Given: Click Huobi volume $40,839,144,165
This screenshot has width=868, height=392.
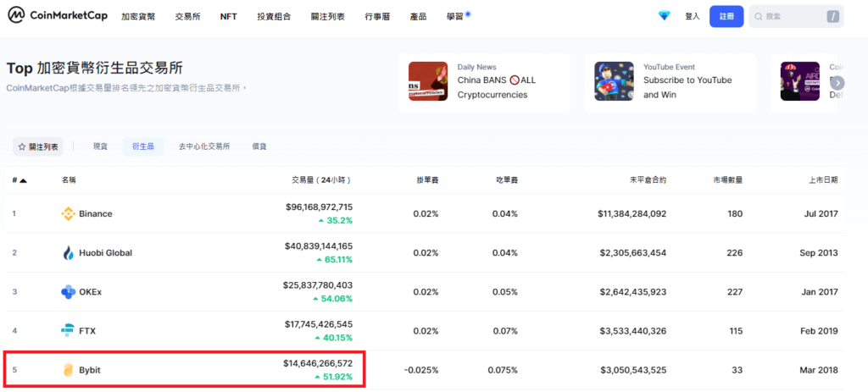Looking at the screenshot, I should click(319, 246).
